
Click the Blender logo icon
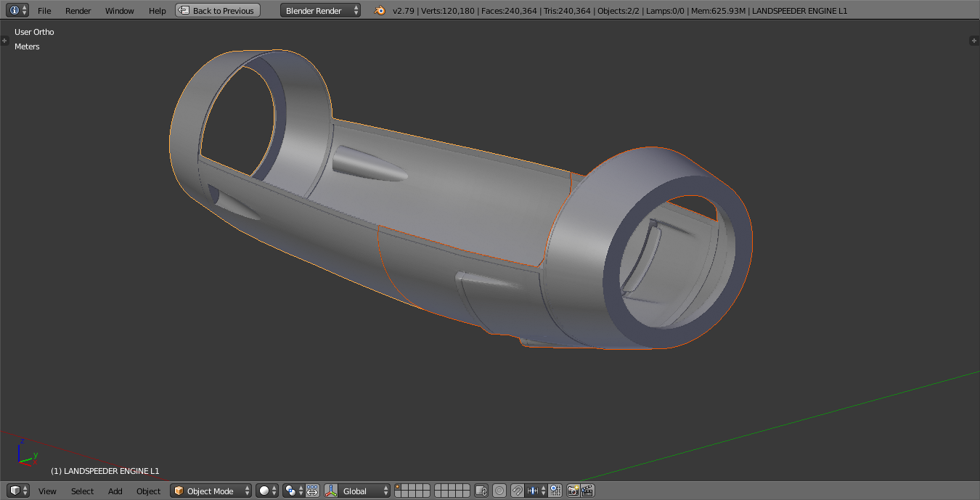(380, 10)
